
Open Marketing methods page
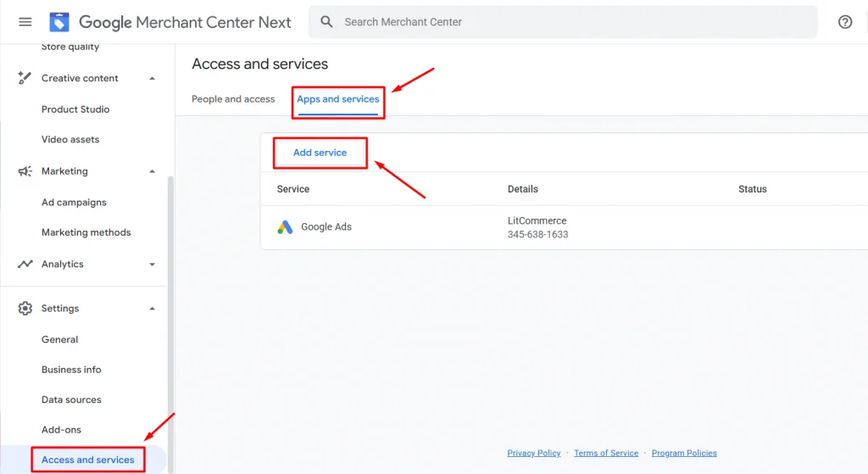[86, 232]
